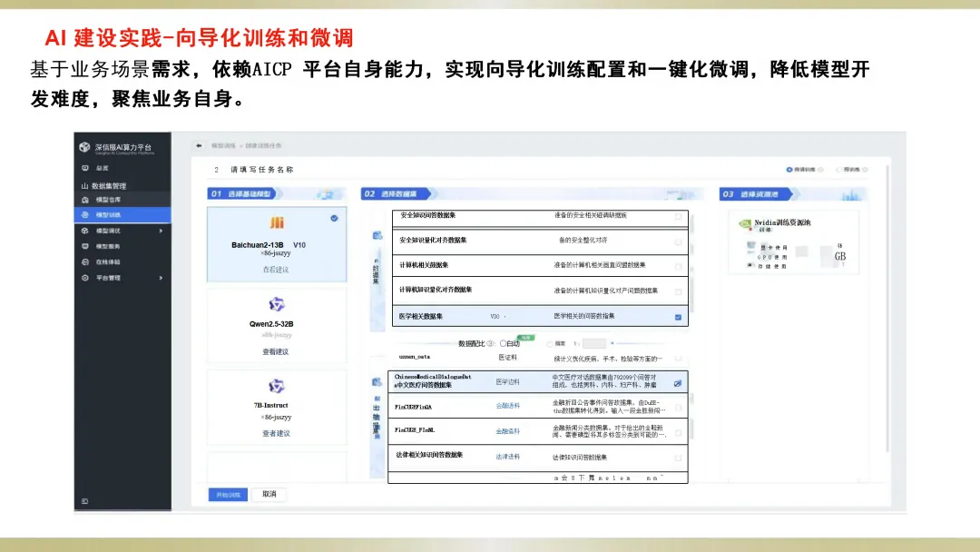Click the 平台管理 gear icon
This screenshot has width=980, height=552.
tap(85, 278)
